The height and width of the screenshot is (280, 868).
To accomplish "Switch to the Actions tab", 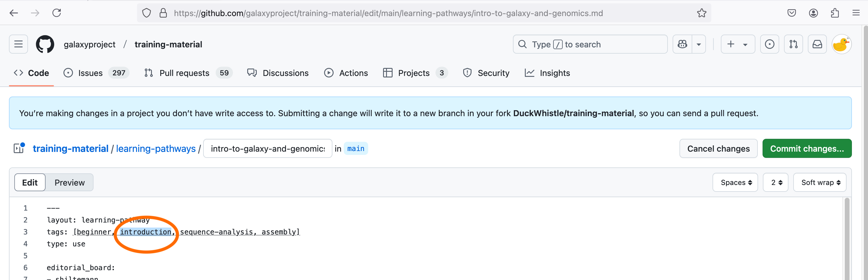I will tap(346, 73).
